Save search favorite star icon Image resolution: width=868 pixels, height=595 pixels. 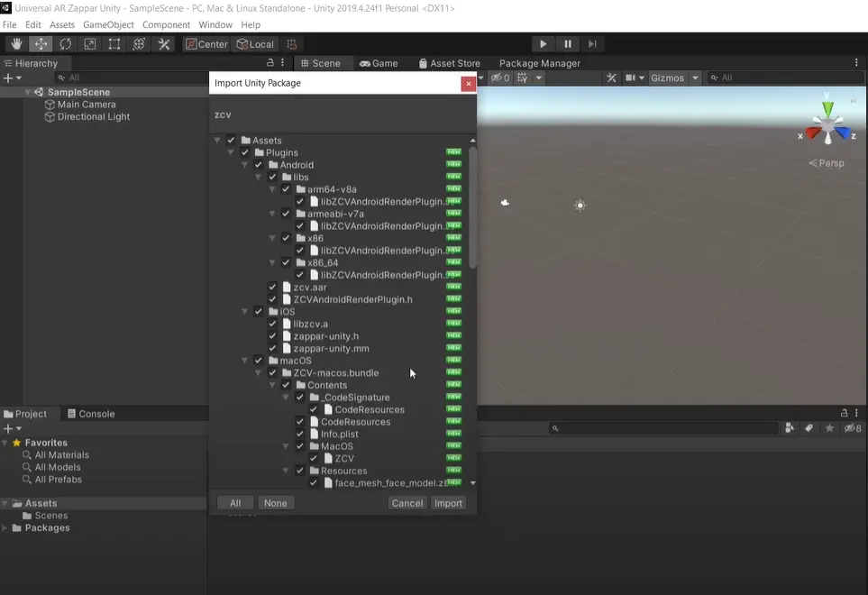pyautogui.click(x=829, y=428)
